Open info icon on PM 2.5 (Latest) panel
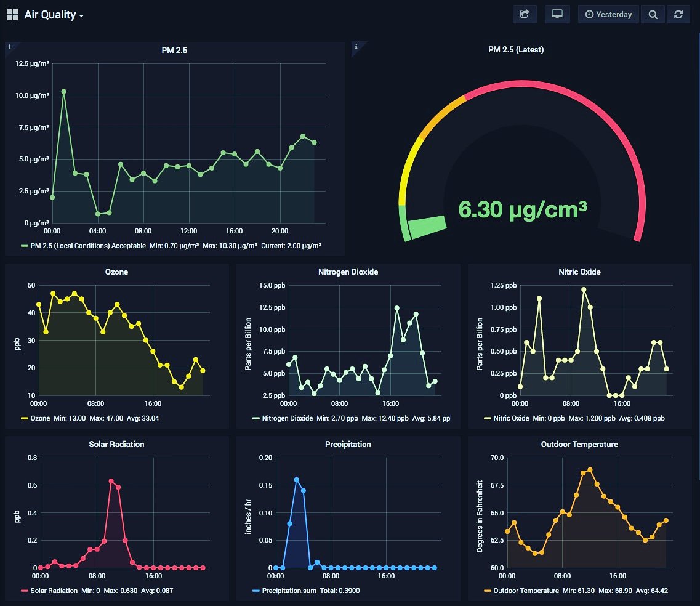 [356, 46]
